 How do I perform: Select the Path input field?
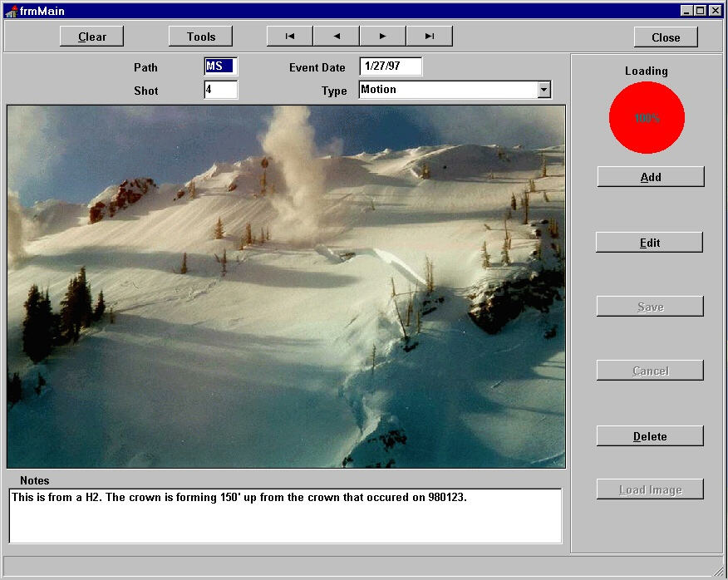pyautogui.click(x=220, y=66)
